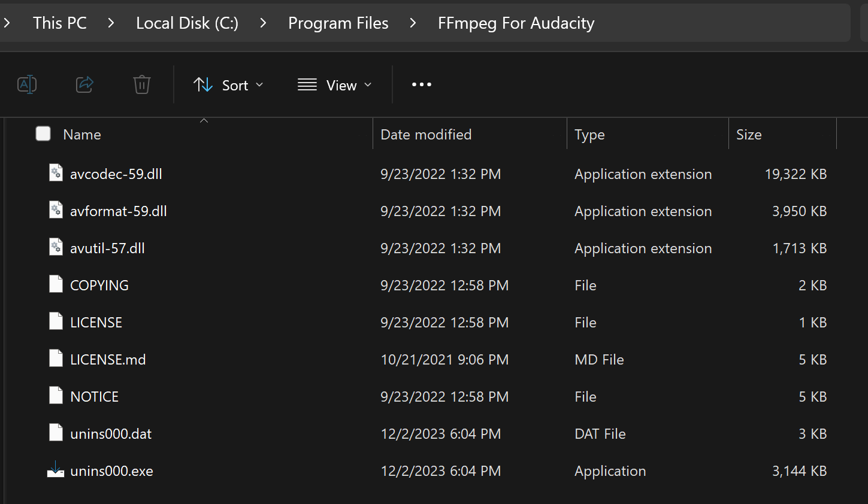Select the avcodec-59.dll file icon
This screenshot has height=504, width=868.
[56, 173]
